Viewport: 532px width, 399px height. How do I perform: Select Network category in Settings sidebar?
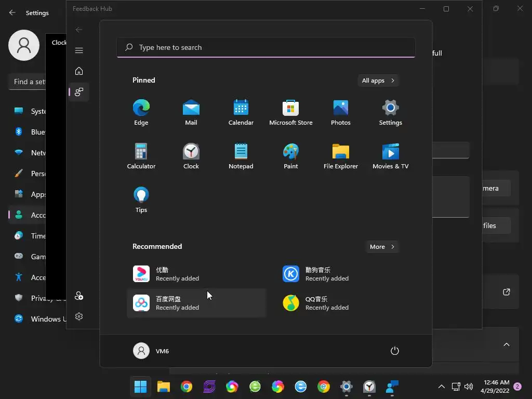click(27, 153)
